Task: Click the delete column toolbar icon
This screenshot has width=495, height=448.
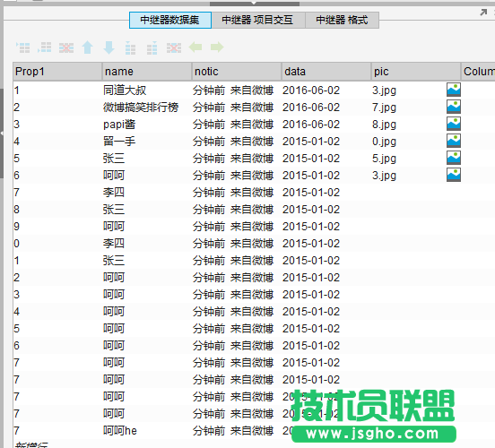Action: pyautogui.click(x=174, y=47)
